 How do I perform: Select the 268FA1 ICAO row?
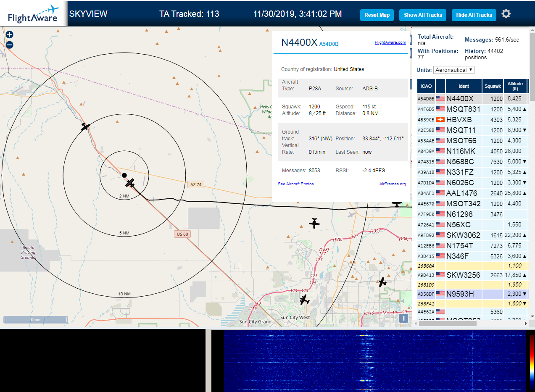(472, 304)
